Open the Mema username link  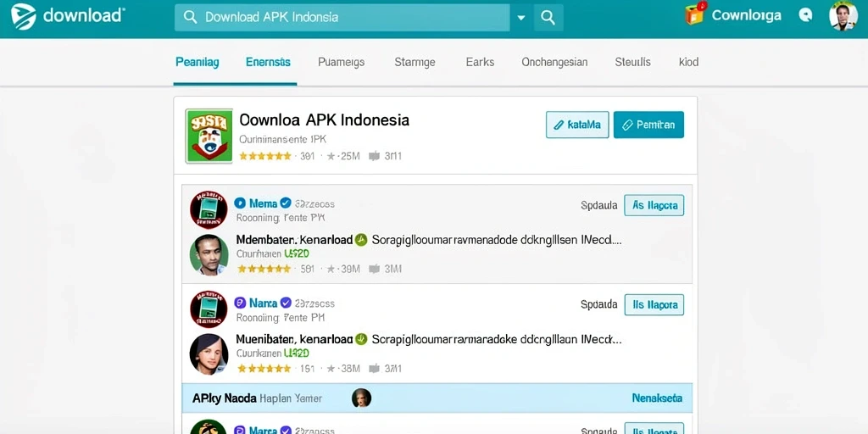coord(263,203)
